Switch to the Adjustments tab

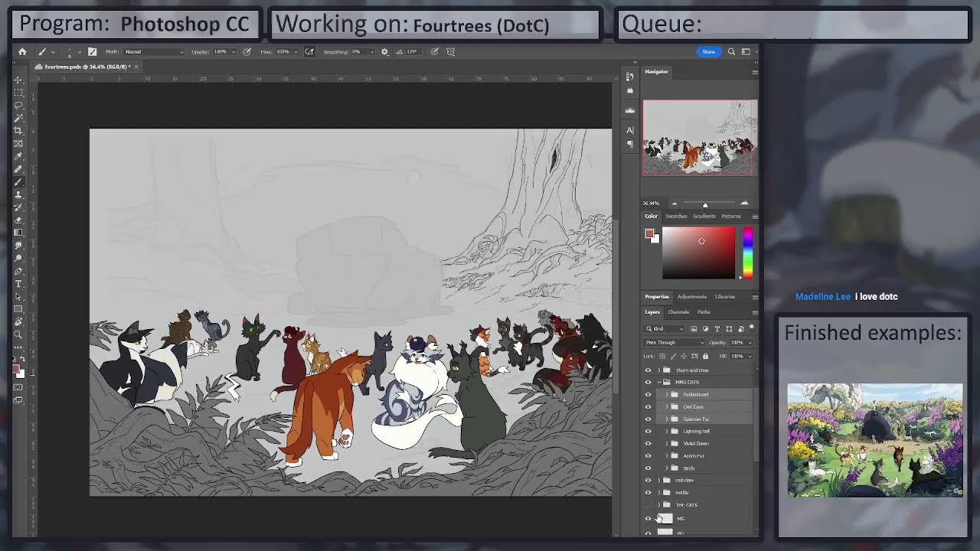pos(691,297)
